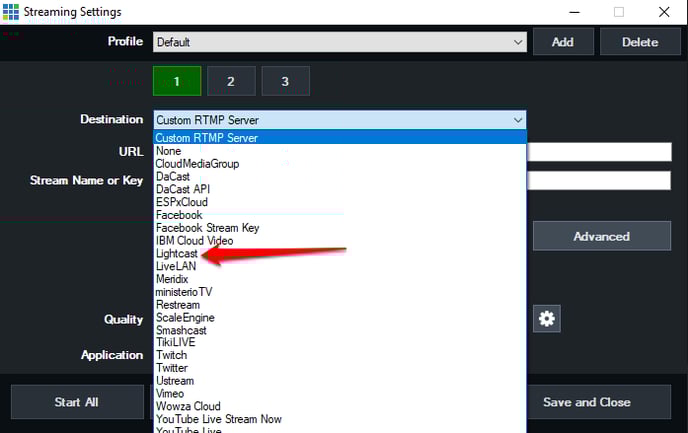This screenshot has height=433, width=688.
Task: Click the vMix Streaming Settings window icon
Action: click(x=11, y=12)
